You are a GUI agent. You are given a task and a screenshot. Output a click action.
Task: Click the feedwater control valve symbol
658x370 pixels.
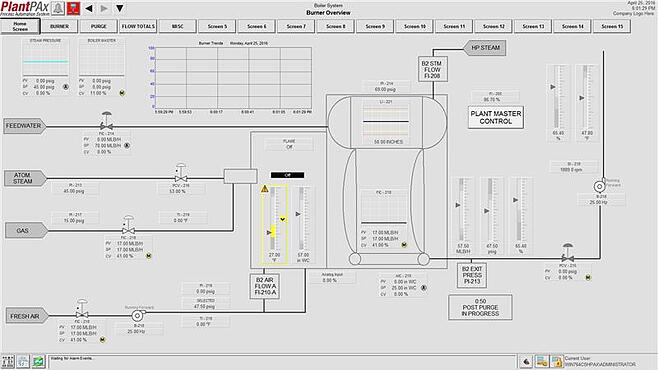[x=107, y=121]
